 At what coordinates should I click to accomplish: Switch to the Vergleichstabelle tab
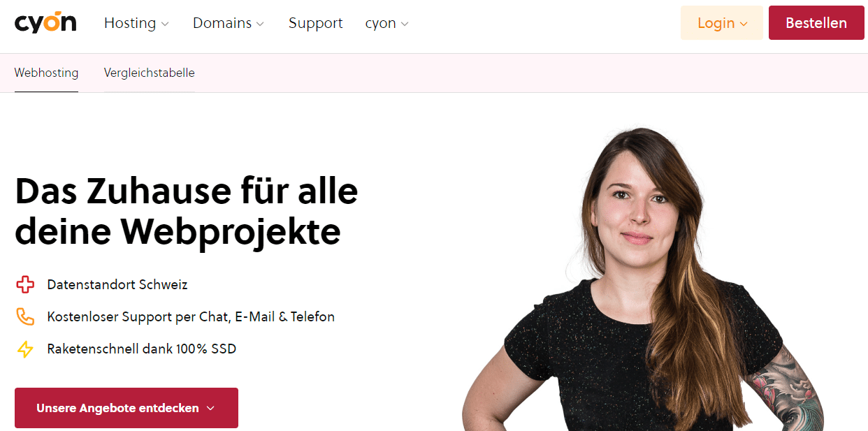point(149,73)
